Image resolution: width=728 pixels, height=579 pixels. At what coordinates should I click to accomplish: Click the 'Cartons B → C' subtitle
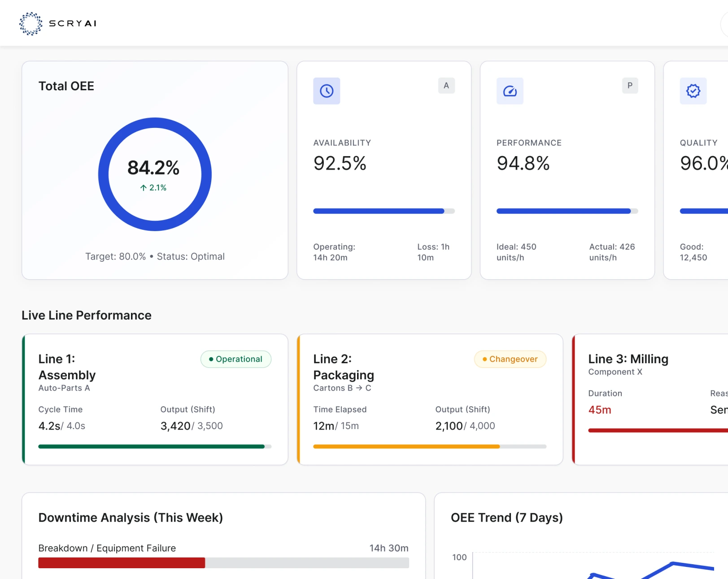pyautogui.click(x=342, y=388)
